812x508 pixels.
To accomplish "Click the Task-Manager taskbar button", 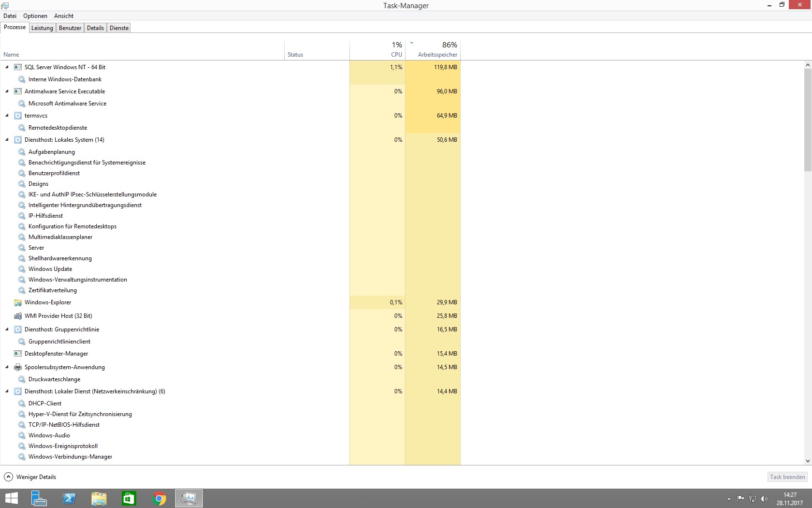I will (189, 498).
